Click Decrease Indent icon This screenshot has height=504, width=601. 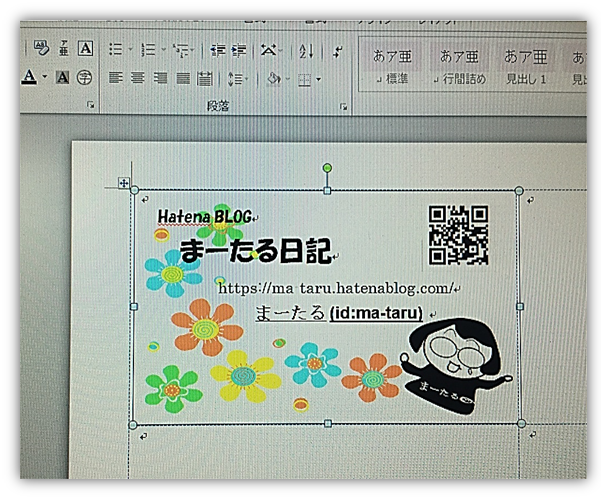pos(218,50)
